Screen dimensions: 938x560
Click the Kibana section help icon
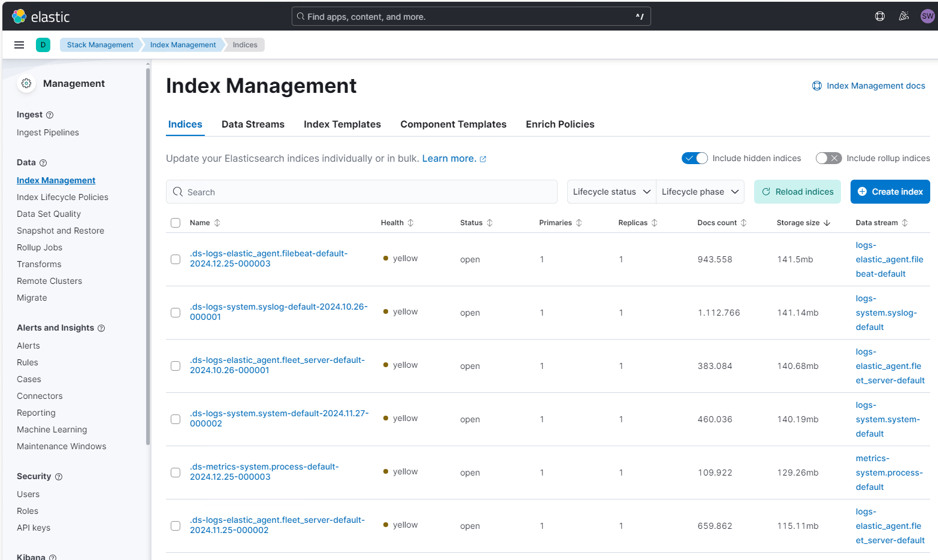pyautogui.click(x=53, y=557)
